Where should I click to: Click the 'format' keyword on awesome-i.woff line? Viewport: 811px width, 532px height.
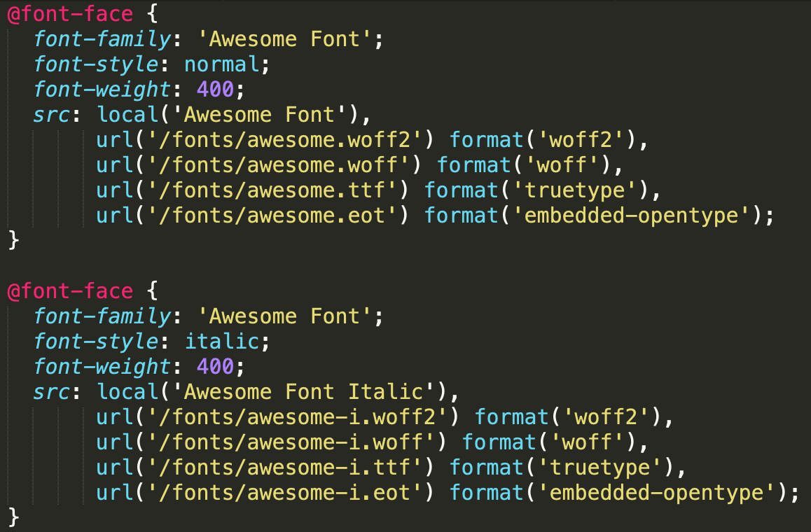pos(499,442)
